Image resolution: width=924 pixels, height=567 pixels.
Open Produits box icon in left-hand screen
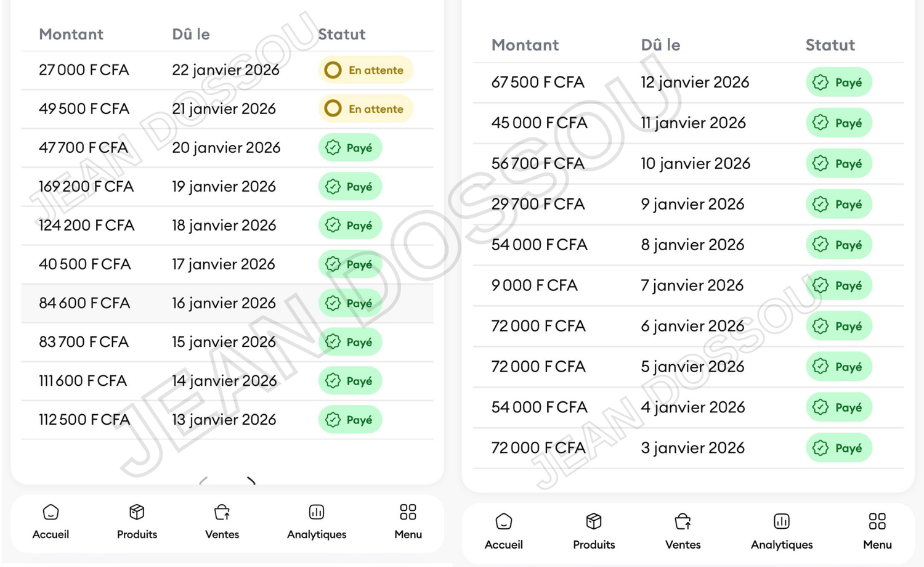click(x=137, y=512)
